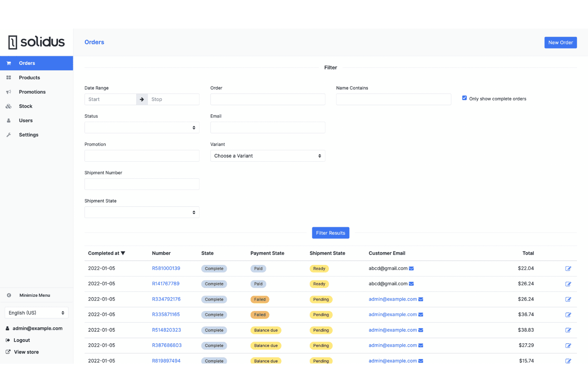This screenshot has height=392, width=588.
Task: Open the Status dropdown
Action: pyautogui.click(x=142, y=127)
